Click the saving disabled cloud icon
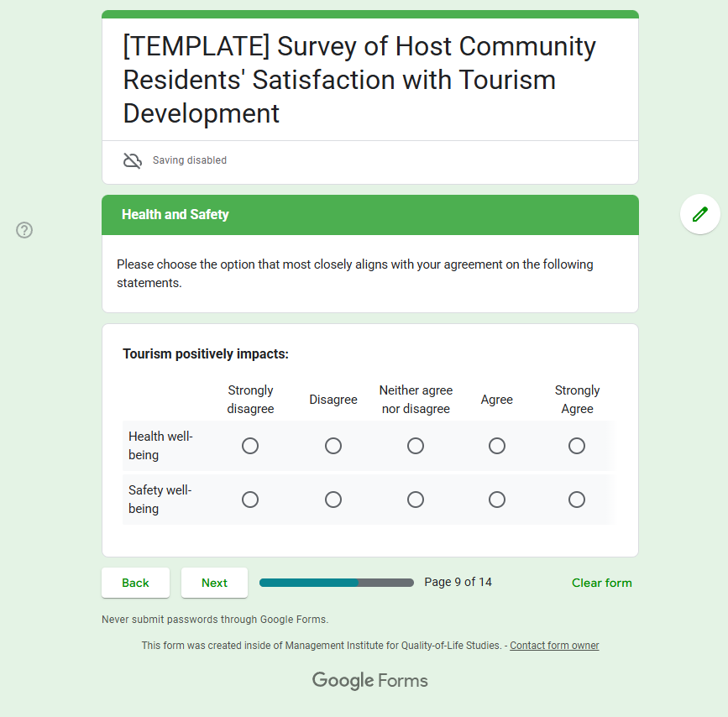 point(133,160)
